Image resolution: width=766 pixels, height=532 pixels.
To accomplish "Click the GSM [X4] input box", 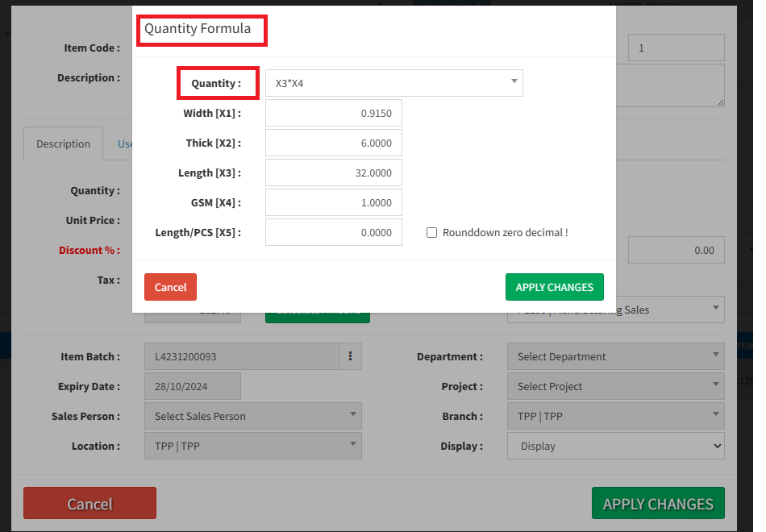I will (x=333, y=203).
